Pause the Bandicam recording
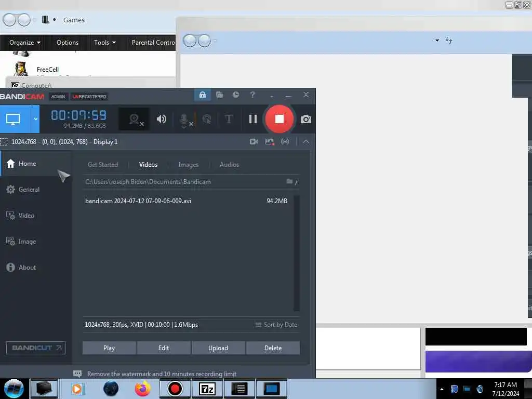The image size is (532, 399). click(x=253, y=119)
